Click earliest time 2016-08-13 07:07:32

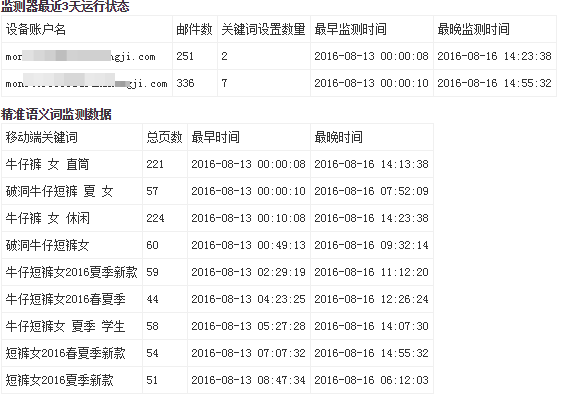tap(248, 353)
